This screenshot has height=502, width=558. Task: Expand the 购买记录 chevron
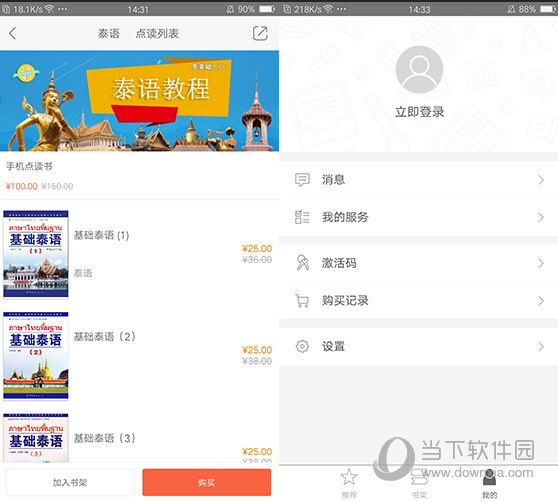coord(541,301)
